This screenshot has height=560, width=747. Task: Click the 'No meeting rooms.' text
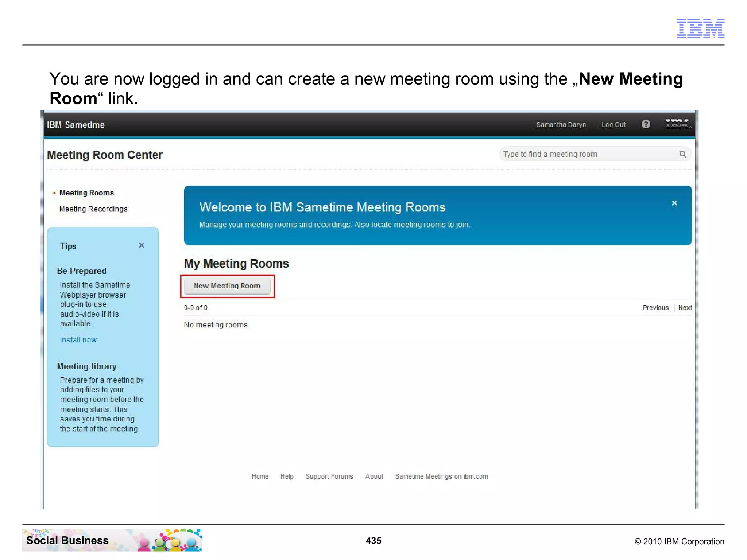[x=217, y=325]
